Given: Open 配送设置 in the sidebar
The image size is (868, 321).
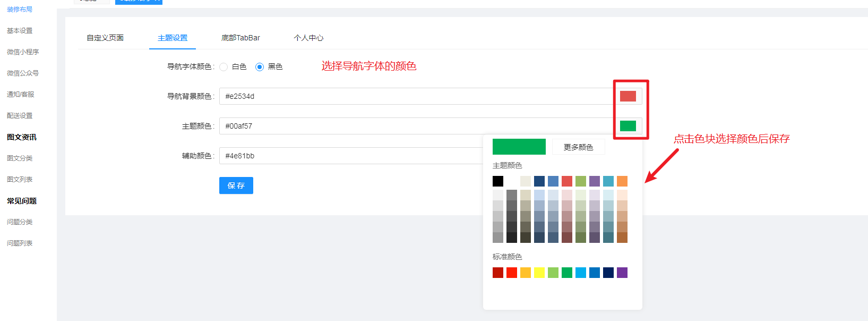Looking at the screenshot, I should tap(20, 116).
